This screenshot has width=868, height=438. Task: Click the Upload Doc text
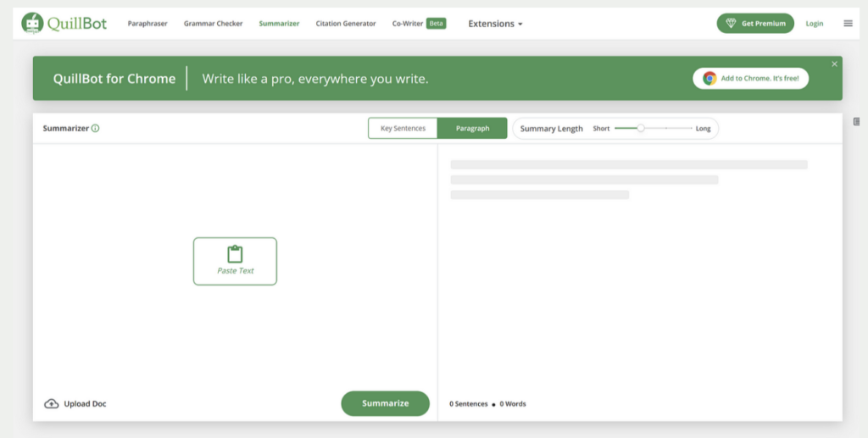86,404
